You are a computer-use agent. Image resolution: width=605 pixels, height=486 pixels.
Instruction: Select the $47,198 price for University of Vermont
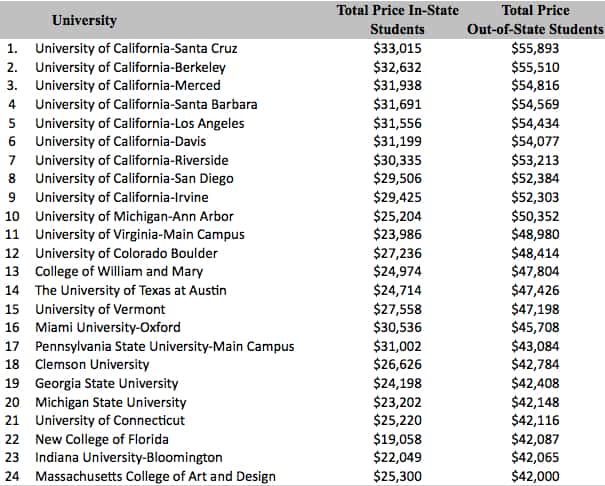(535, 309)
